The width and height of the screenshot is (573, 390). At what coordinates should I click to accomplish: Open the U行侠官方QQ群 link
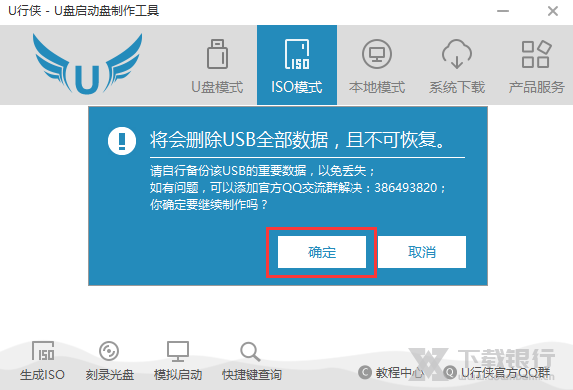coord(497,372)
